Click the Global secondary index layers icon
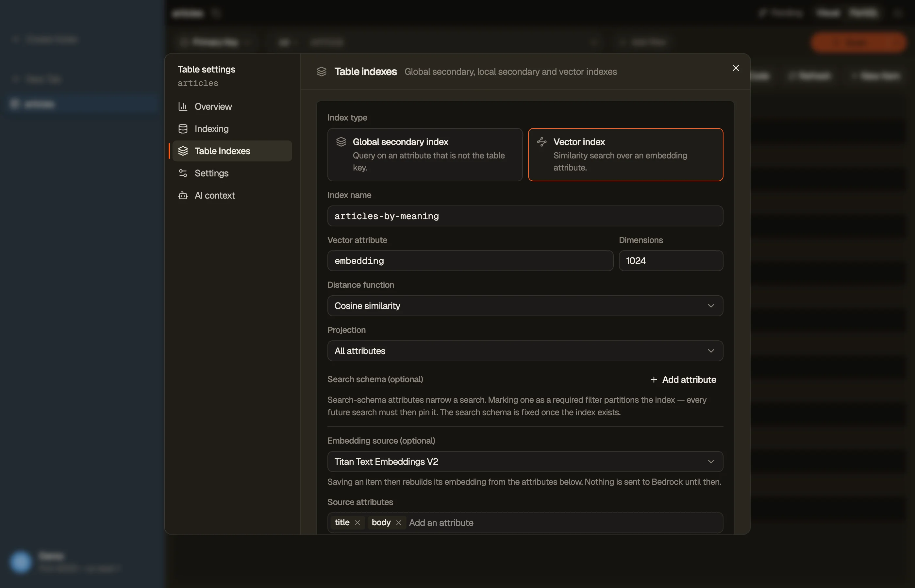 341,142
